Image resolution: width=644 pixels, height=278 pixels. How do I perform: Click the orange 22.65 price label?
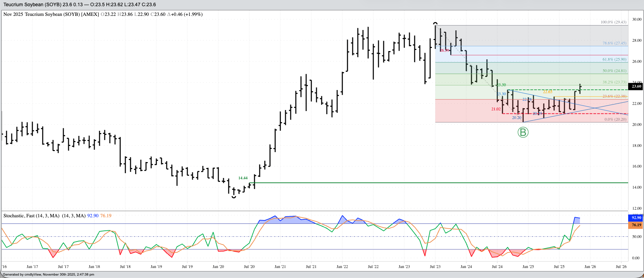pyautogui.click(x=548, y=92)
